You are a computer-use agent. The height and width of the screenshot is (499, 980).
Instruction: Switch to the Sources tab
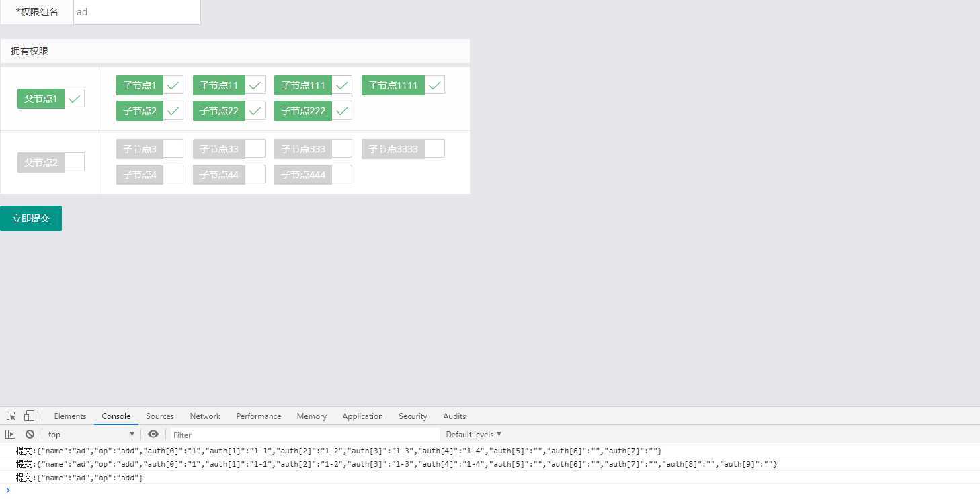click(x=160, y=416)
